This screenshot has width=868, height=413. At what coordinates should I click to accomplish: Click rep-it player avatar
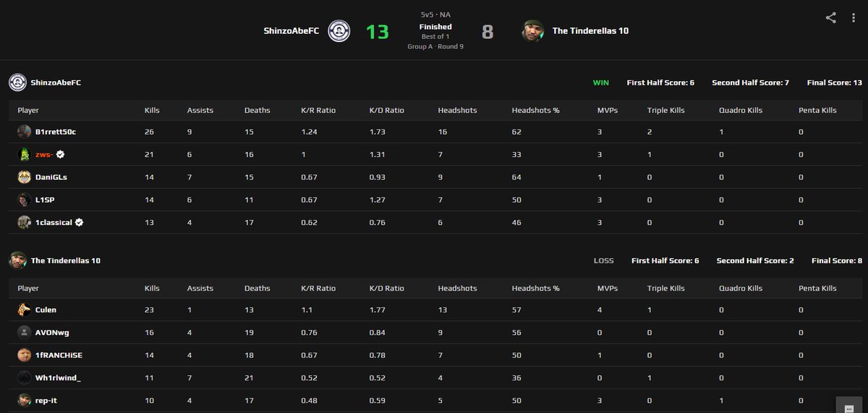[x=25, y=400]
